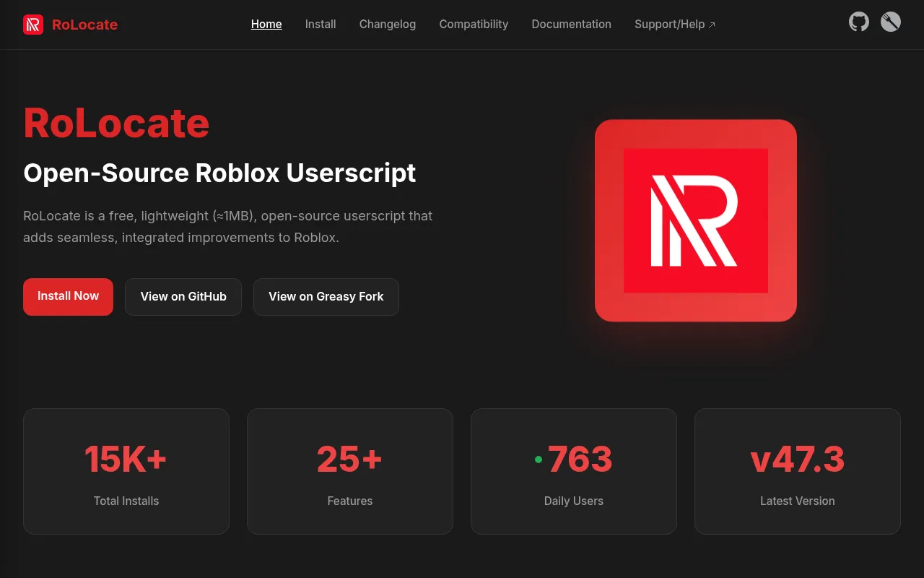Viewport: 924px width, 578px height.
Task: Open the GitHub icon link in the header
Action: 859,22
